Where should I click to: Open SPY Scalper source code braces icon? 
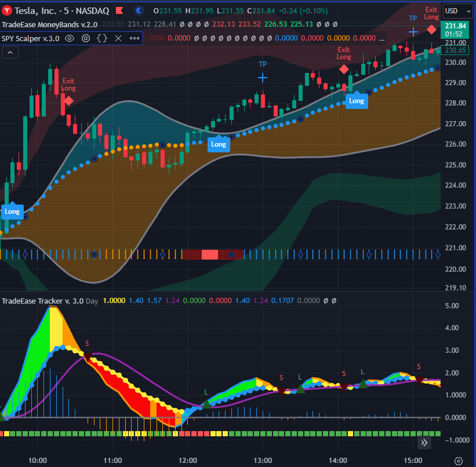point(102,38)
